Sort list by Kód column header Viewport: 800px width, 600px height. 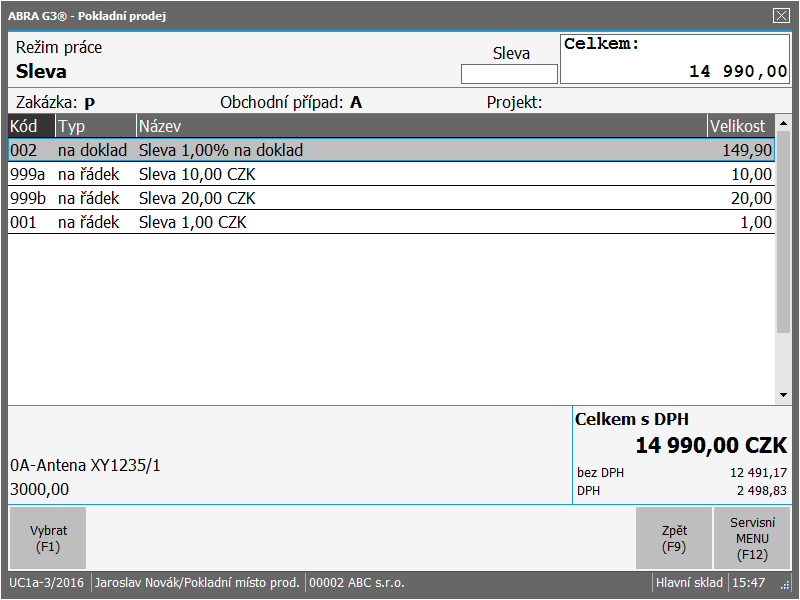click(x=31, y=126)
